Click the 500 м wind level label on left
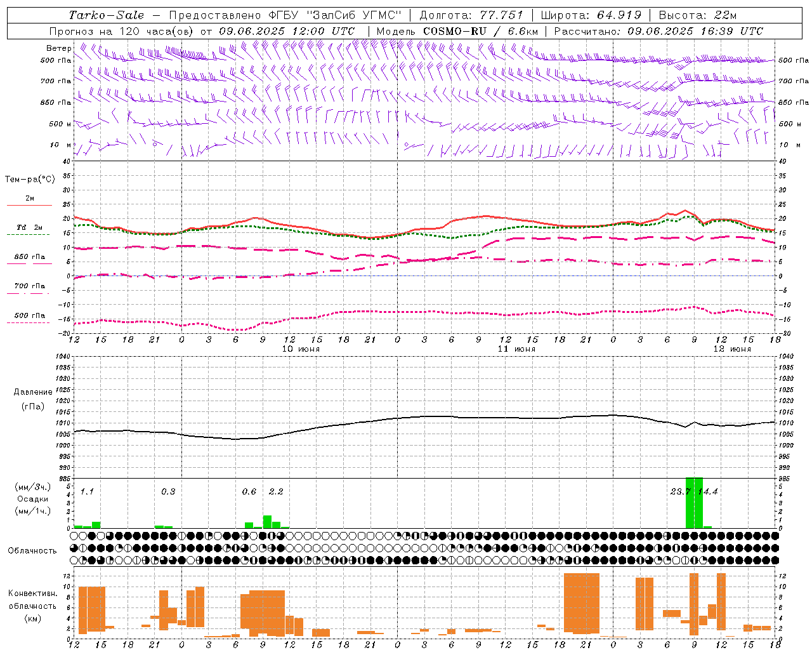The height and width of the screenshot is (650, 812). point(60,124)
